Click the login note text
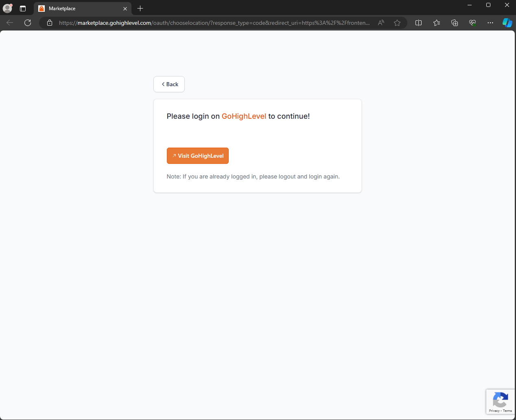The image size is (516, 420). point(253,176)
